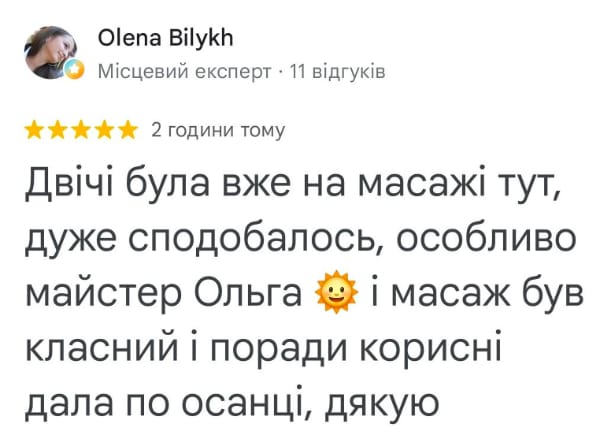Open the Olena Bilykh reviewer name link
Viewport: 600px width, 438px height.
pos(165,38)
